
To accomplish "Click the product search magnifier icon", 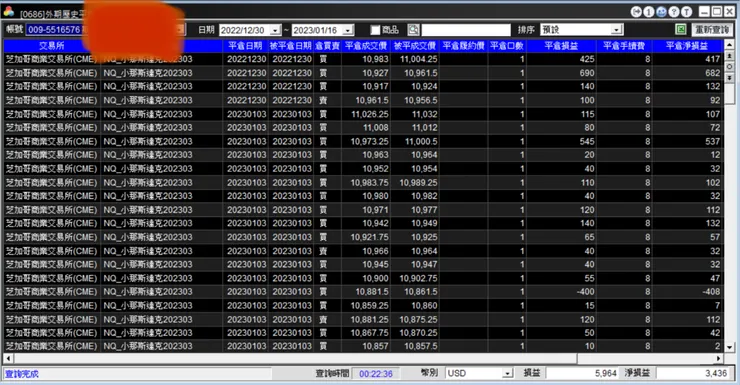I will pyautogui.click(x=413, y=30).
